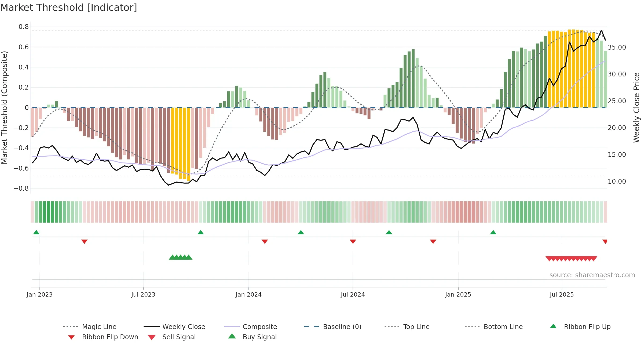
Task: Toggle the Ribbon Flip Up legend entry
Action: point(580,327)
